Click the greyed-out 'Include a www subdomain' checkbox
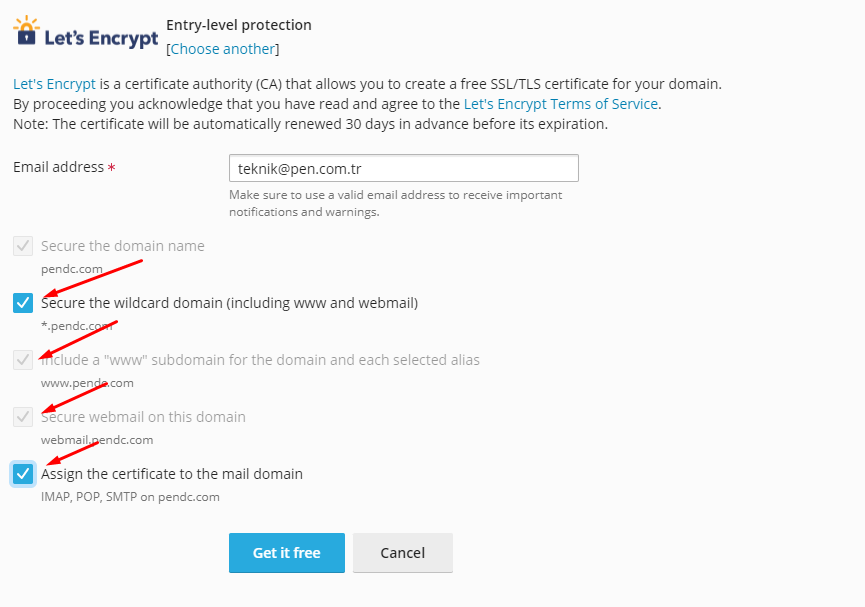 pos(23,360)
